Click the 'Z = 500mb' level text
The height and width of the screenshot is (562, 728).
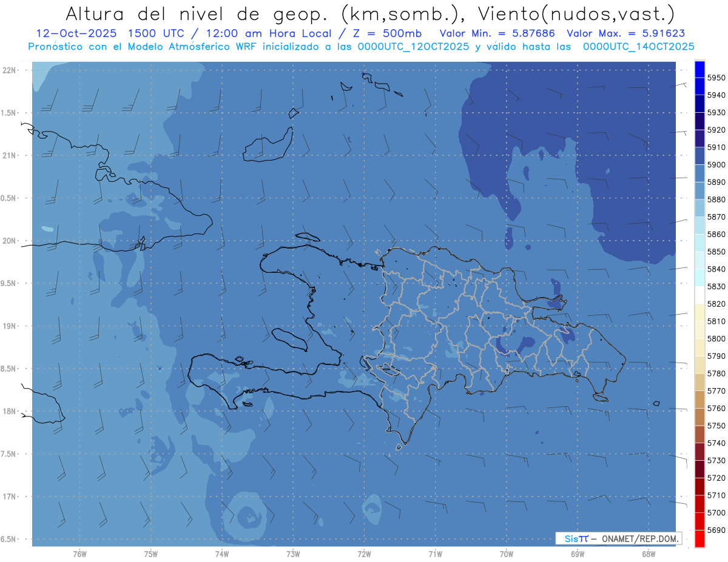(x=392, y=33)
